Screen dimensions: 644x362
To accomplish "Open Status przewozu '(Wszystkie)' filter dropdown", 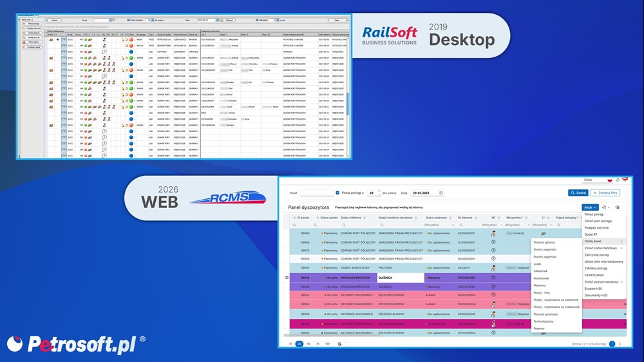I will click(x=440, y=225).
